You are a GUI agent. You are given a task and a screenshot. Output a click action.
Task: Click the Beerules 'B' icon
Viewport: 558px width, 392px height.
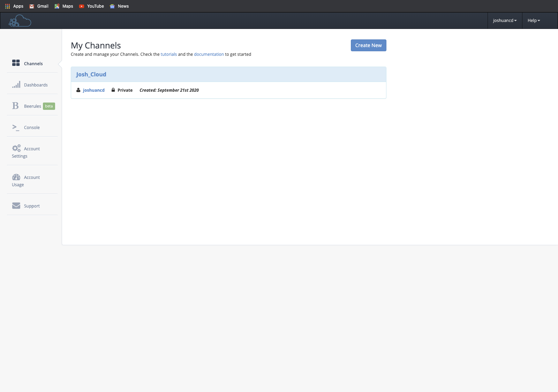coord(15,106)
